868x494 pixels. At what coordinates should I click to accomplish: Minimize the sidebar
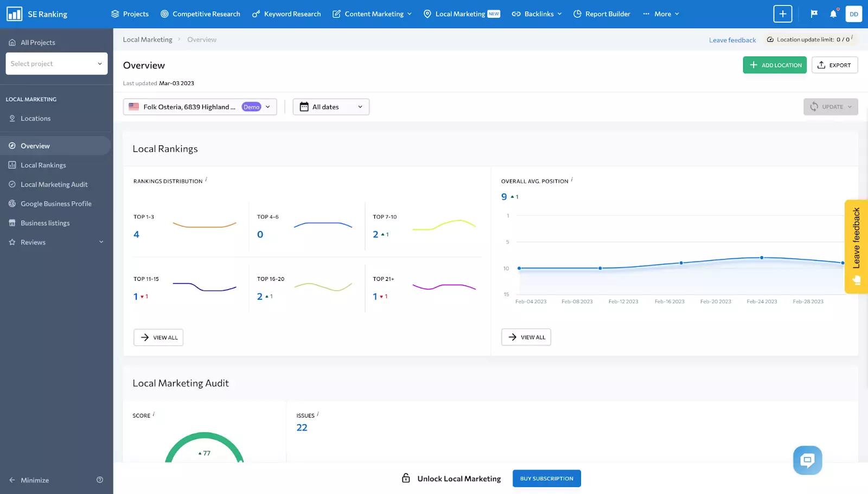click(x=29, y=480)
